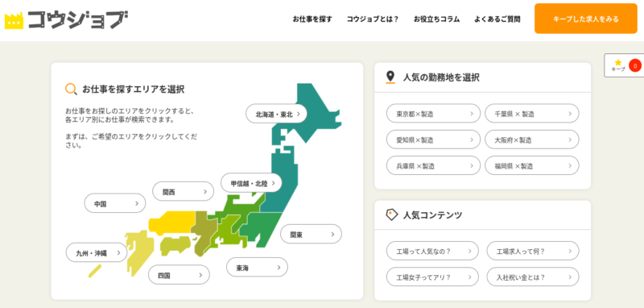Open 入社祝い金とは？ article link
The height and width of the screenshot is (308, 644).
pyautogui.click(x=533, y=277)
